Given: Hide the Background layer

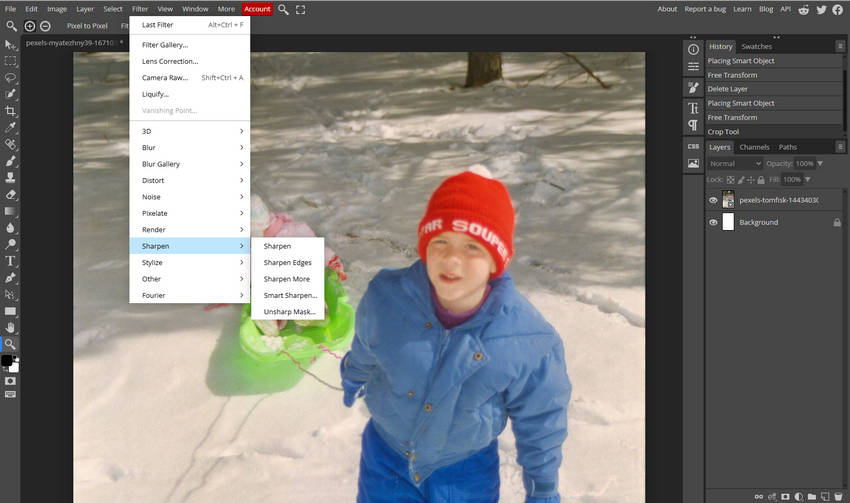Looking at the screenshot, I should (713, 222).
